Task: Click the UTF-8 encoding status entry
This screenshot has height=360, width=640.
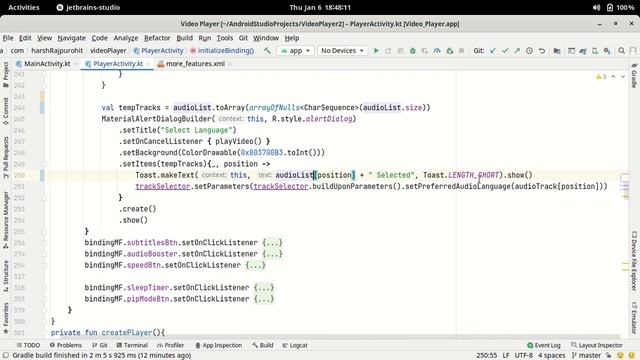Action: pyautogui.click(x=524, y=356)
